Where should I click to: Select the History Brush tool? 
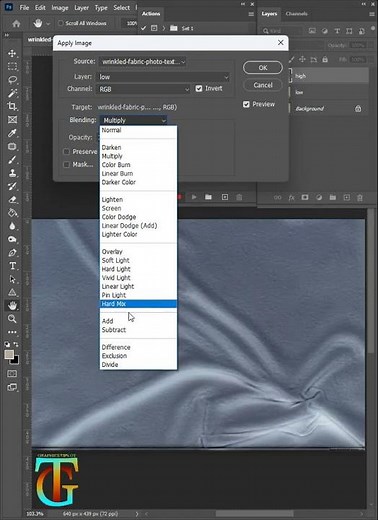pyautogui.click(x=12, y=186)
